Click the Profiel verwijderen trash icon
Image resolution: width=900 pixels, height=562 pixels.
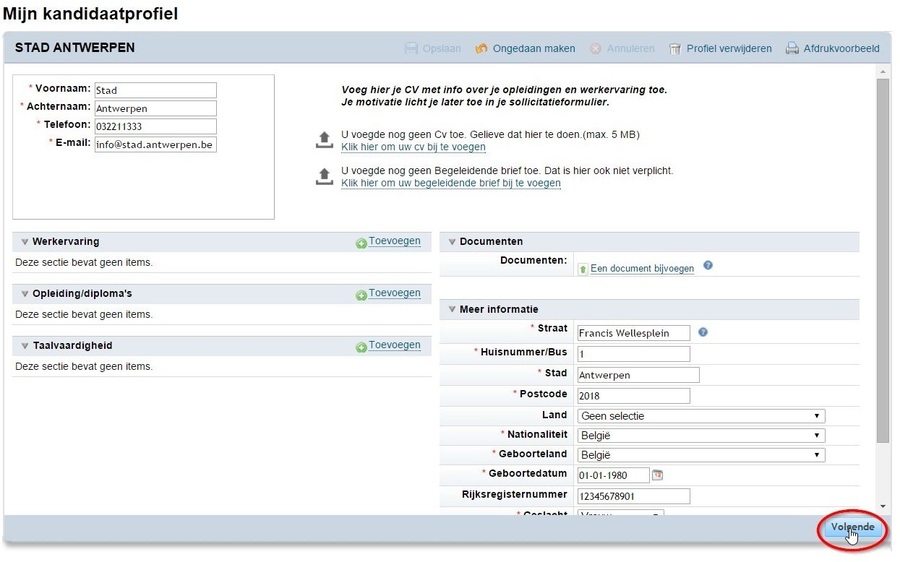[676, 48]
